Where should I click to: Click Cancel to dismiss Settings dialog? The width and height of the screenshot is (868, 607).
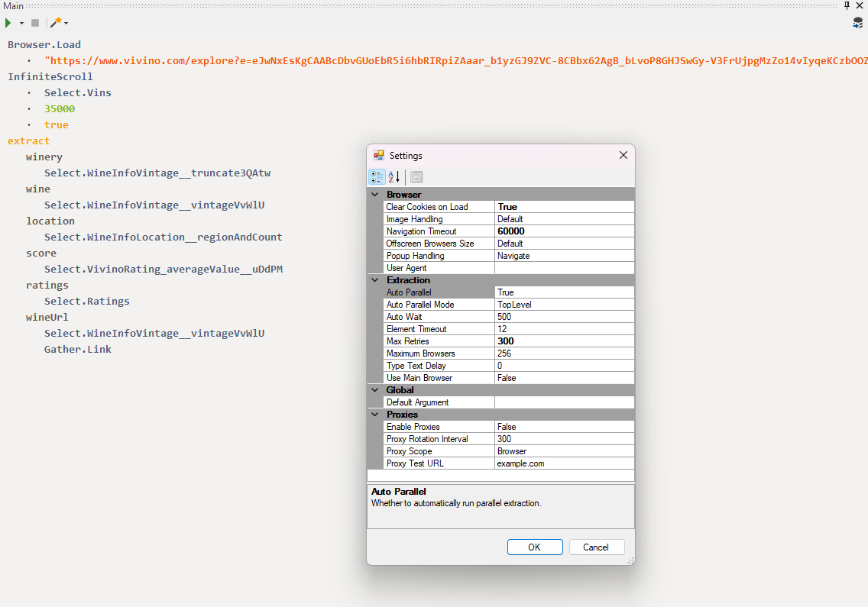[596, 547]
